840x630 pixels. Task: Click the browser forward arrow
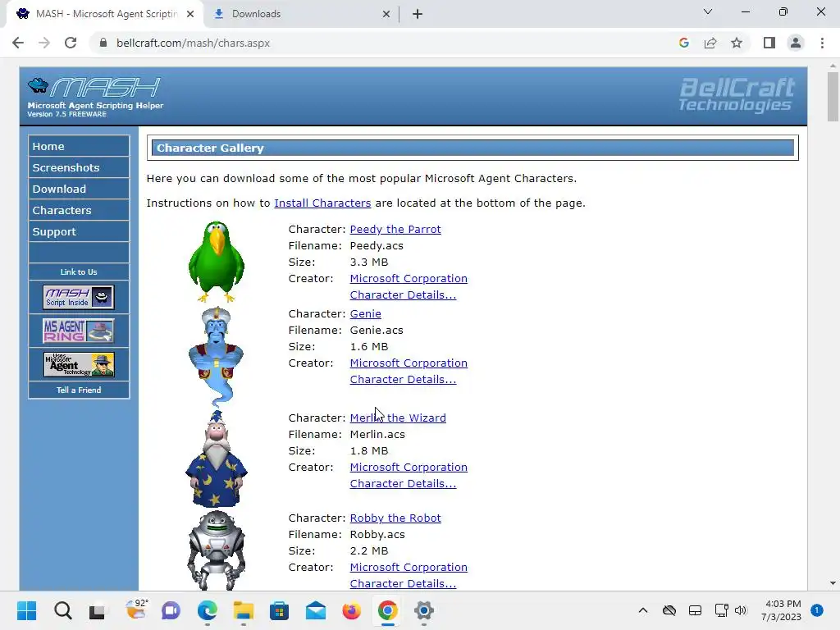[44, 43]
